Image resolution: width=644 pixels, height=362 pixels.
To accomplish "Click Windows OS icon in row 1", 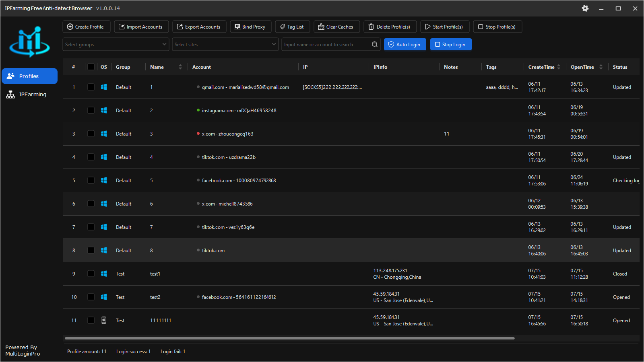I will click(x=104, y=87).
